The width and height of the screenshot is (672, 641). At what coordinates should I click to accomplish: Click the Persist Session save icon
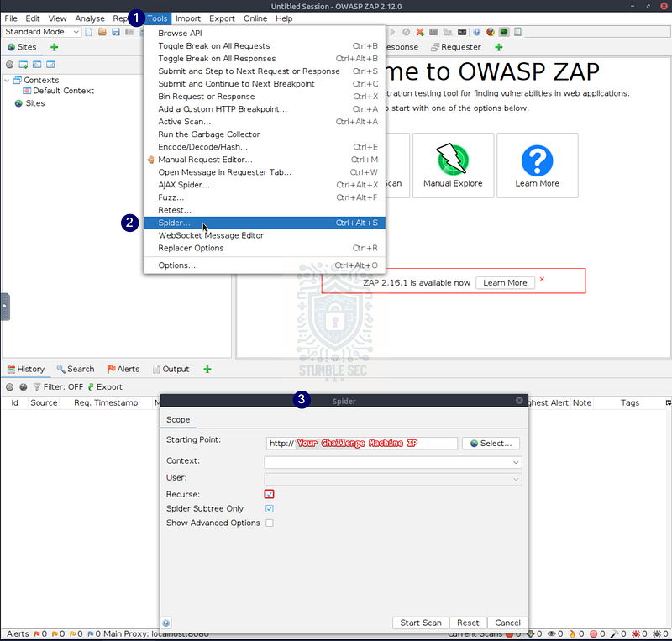116,32
